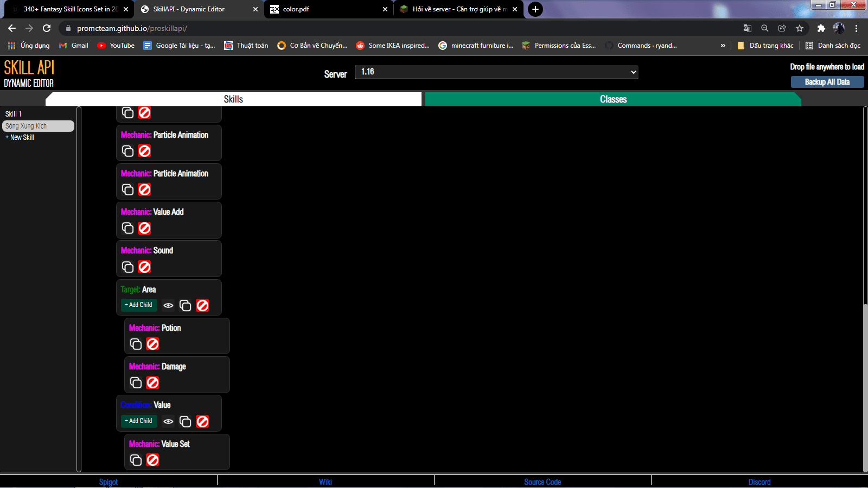Viewport: 868px width, 488px height.
Task: Copy the Damage mechanic
Action: click(136, 383)
